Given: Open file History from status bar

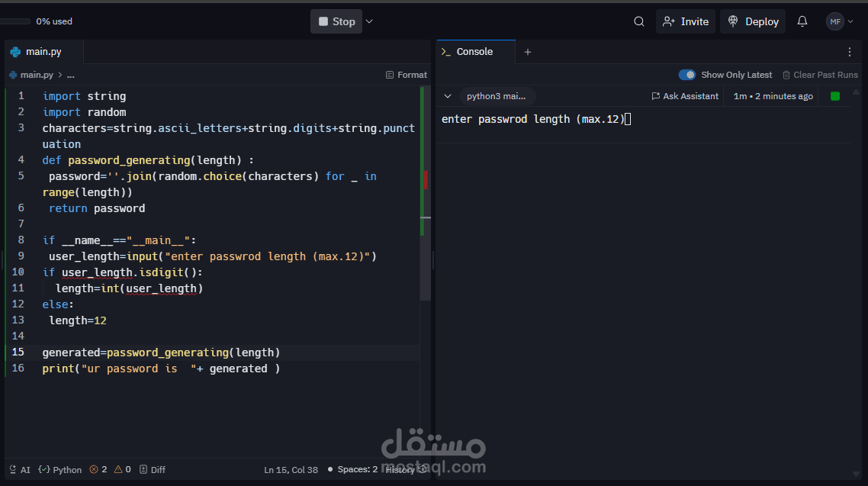Looking at the screenshot, I should click(406, 469).
